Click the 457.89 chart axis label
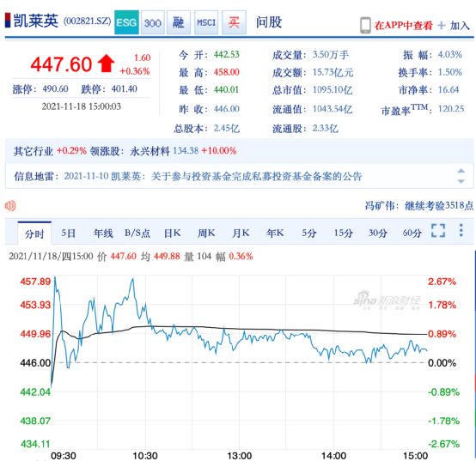 (x=35, y=282)
